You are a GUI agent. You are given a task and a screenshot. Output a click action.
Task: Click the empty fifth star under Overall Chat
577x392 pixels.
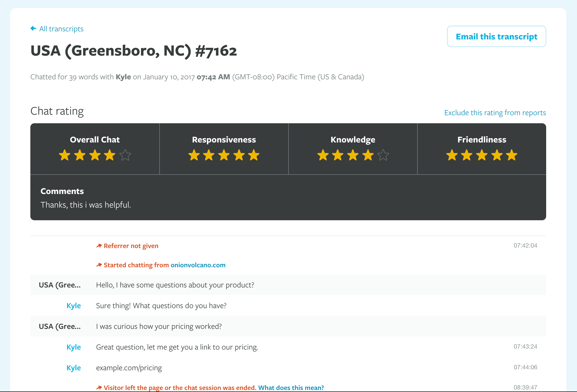click(x=125, y=155)
